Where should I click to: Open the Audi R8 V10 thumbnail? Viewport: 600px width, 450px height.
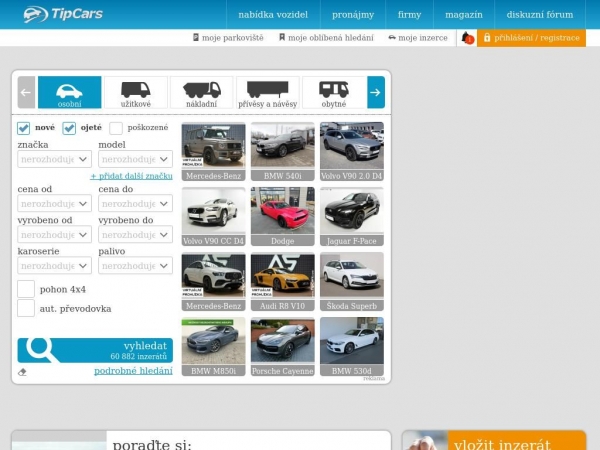click(283, 282)
